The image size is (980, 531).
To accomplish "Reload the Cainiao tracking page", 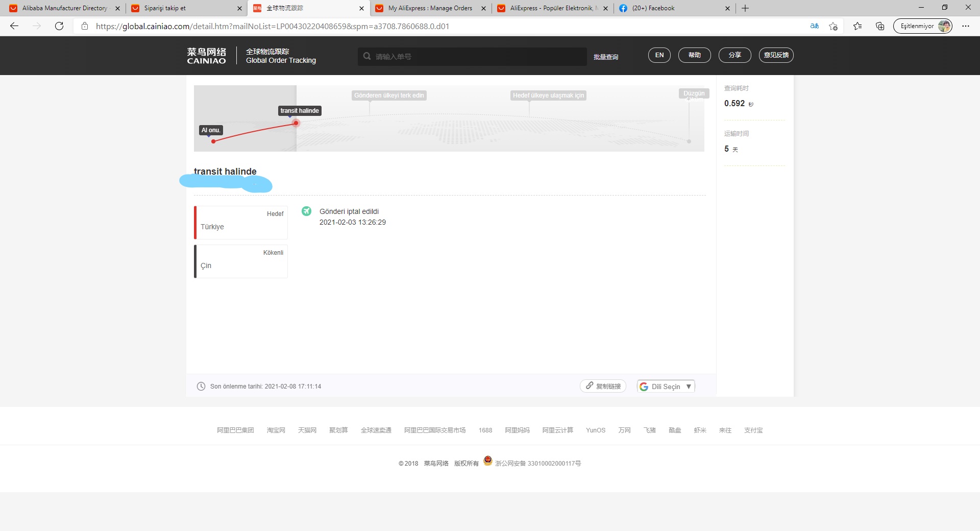I will [59, 26].
